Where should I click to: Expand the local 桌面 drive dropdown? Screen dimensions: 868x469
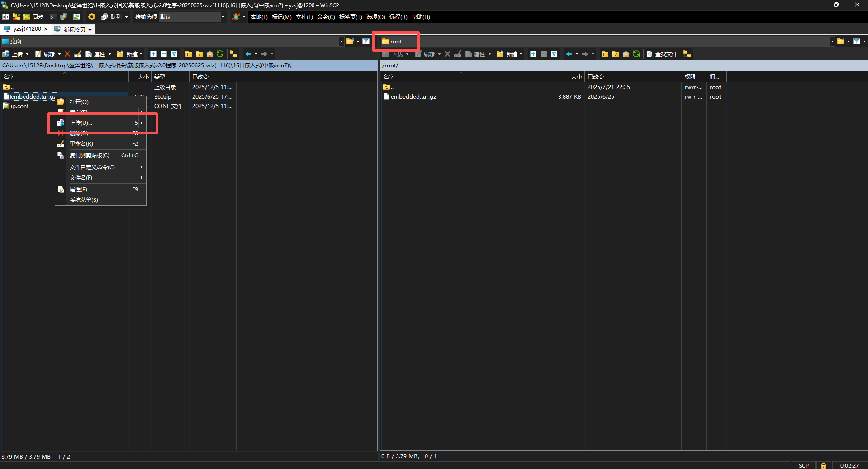pos(342,41)
